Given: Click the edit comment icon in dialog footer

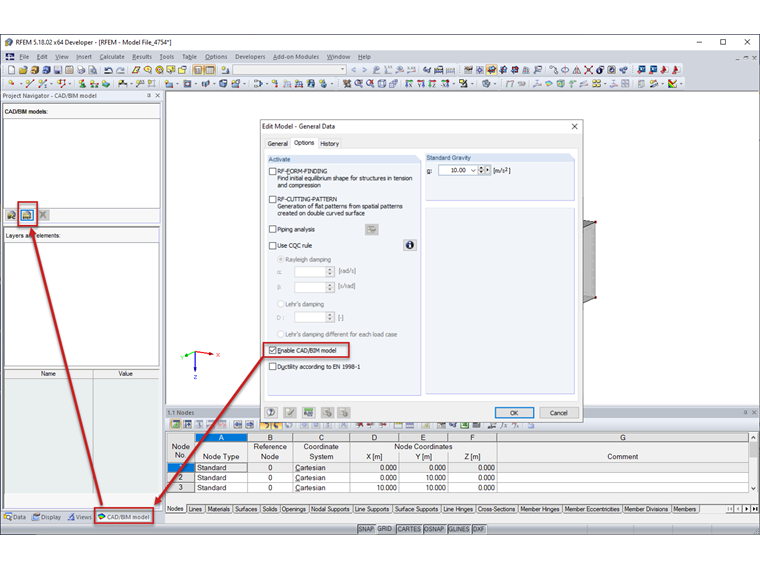Looking at the screenshot, I should point(290,412).
